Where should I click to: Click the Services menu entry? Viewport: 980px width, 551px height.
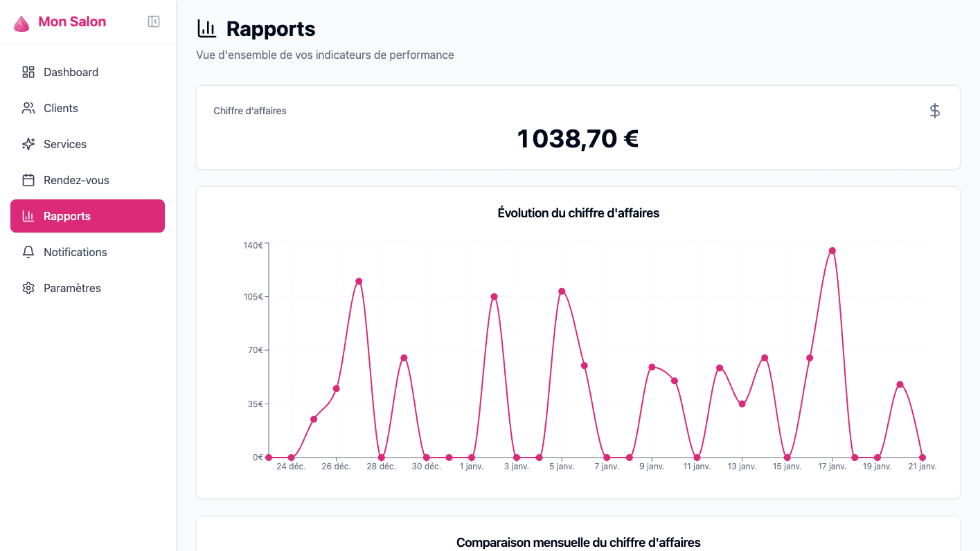pos(65,144)
